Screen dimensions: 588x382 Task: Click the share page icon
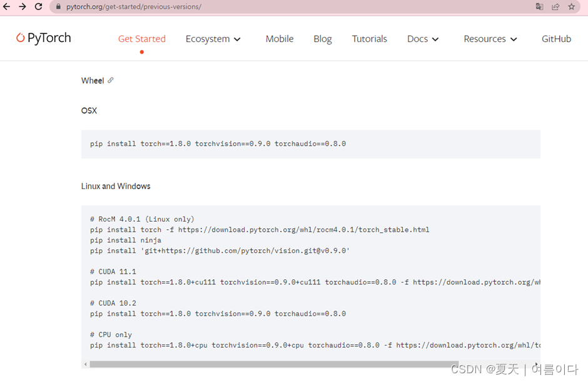point(555,6)
